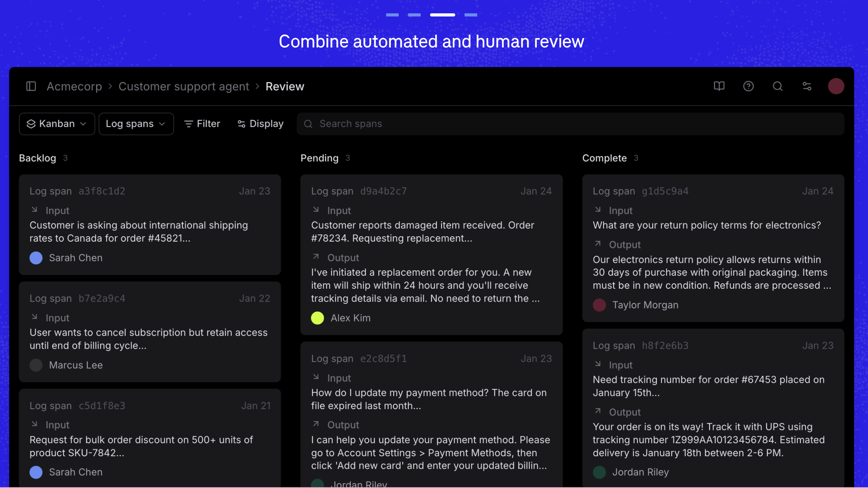Open Alex Kim's avatar on span d9a4b2c7

317,318
